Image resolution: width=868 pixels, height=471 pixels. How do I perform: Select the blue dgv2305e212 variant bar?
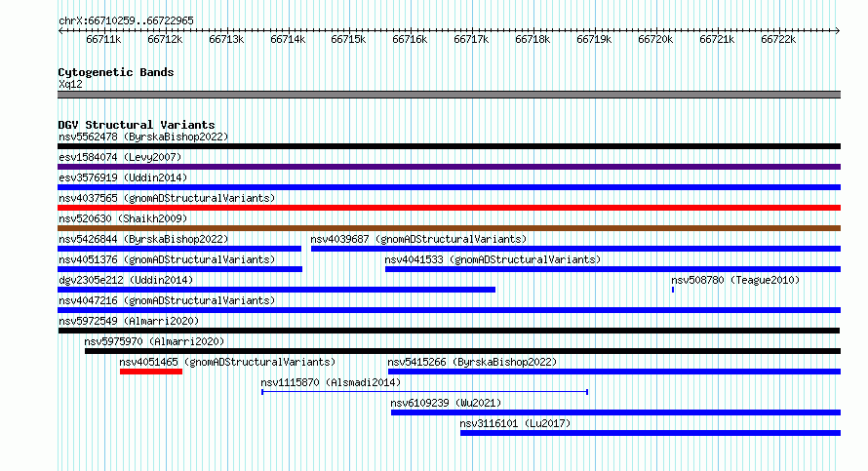pos(276,290)
